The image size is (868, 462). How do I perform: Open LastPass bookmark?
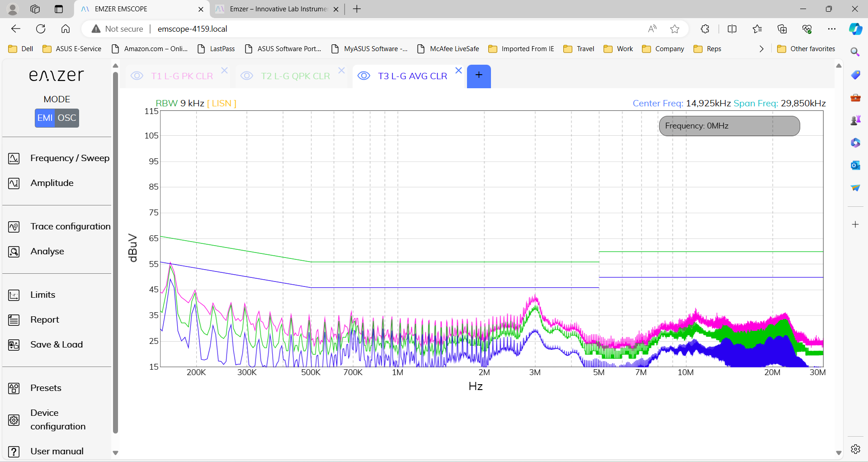(x=216, y=49)
